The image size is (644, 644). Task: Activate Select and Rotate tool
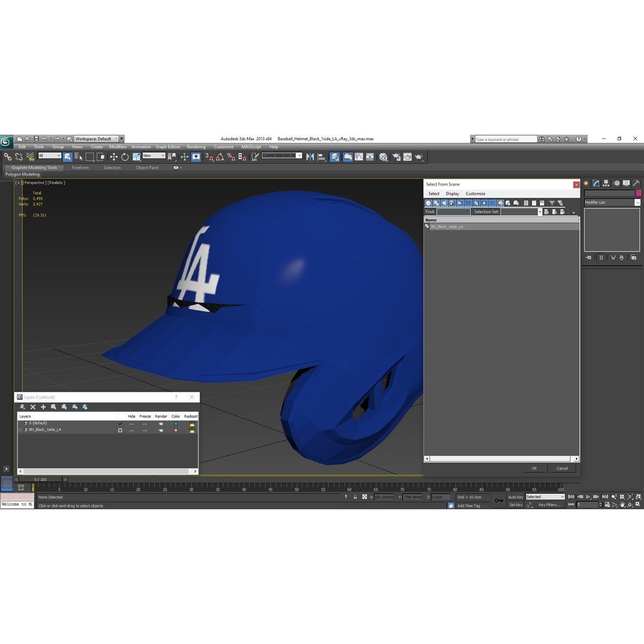click(125, 156)
